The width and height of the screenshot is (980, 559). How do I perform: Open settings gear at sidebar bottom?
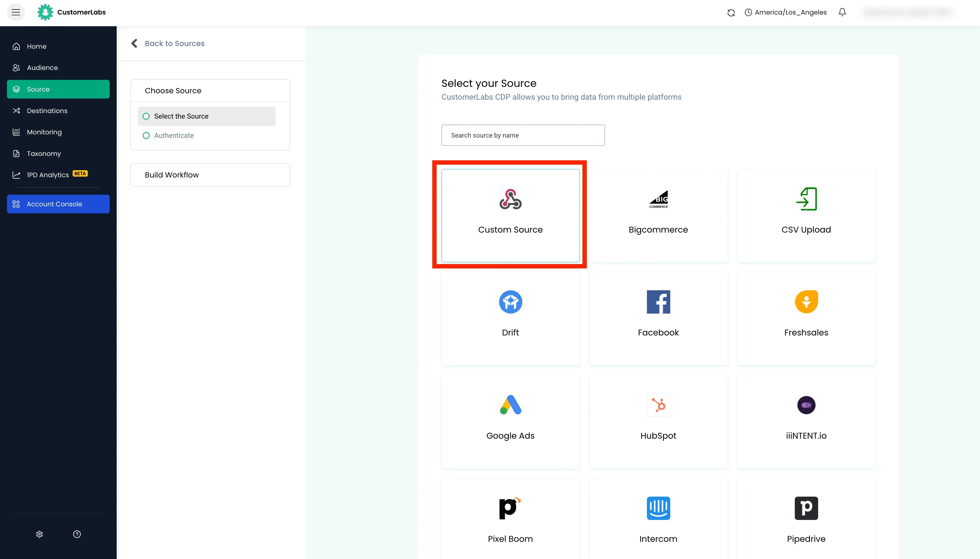tap(39, 534)
